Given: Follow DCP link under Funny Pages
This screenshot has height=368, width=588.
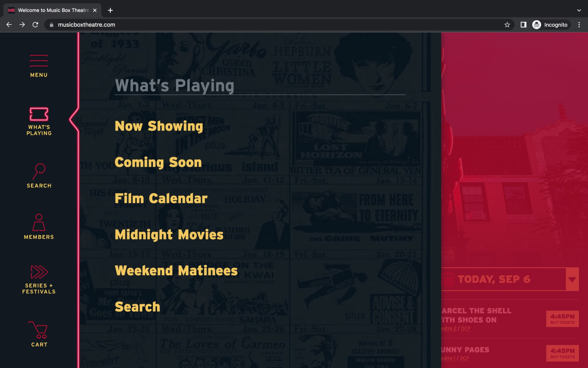Looking at the screenshot, I should click(x=465, y=358).
